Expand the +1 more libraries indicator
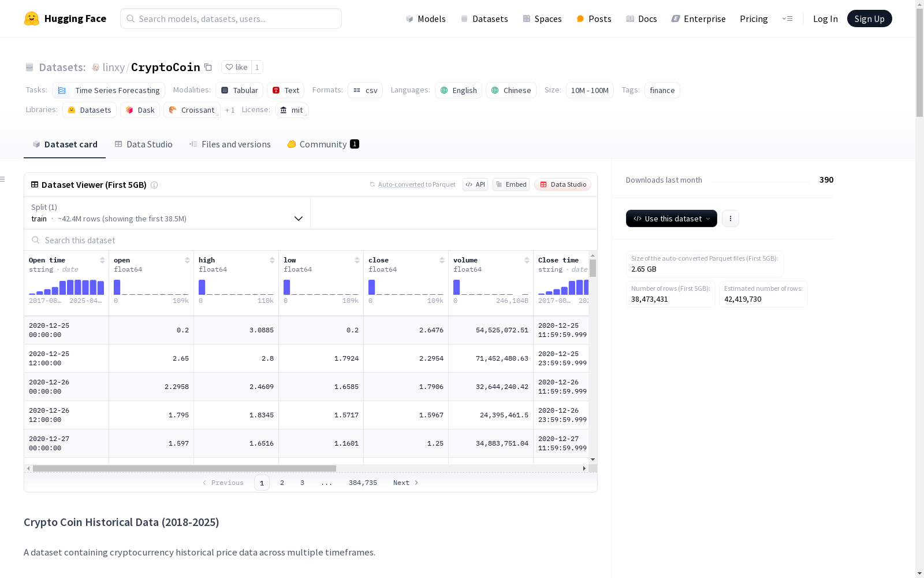This screenshot has height=578, width=924. pos(230,110)
